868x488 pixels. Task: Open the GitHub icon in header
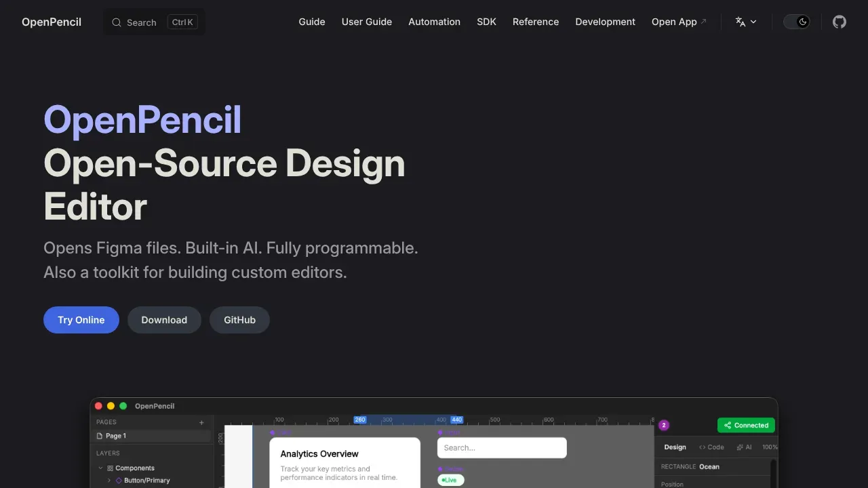pos(840,22)
